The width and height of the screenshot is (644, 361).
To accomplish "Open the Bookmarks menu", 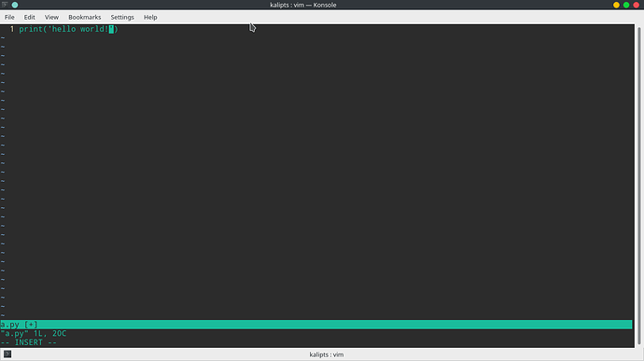I will click(85, 17).
